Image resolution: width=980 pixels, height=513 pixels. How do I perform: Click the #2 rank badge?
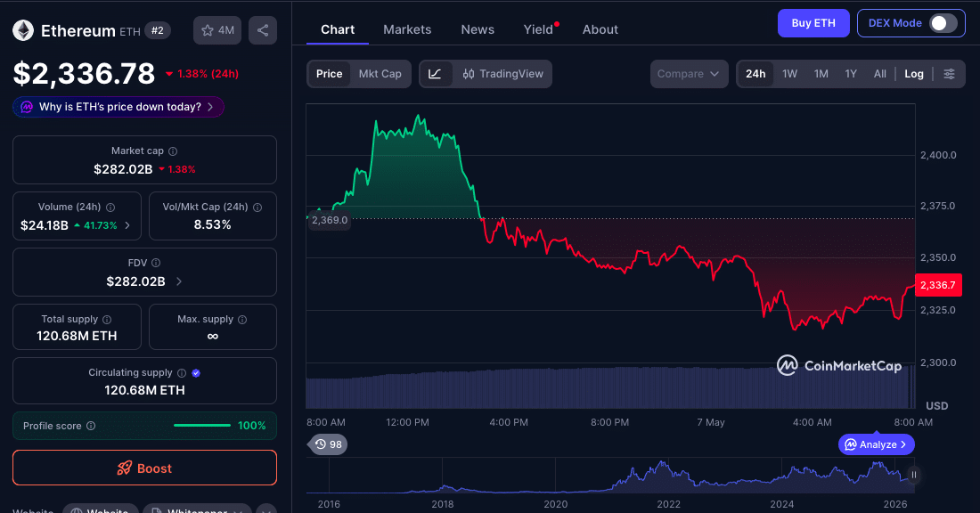tap(158, 30)
